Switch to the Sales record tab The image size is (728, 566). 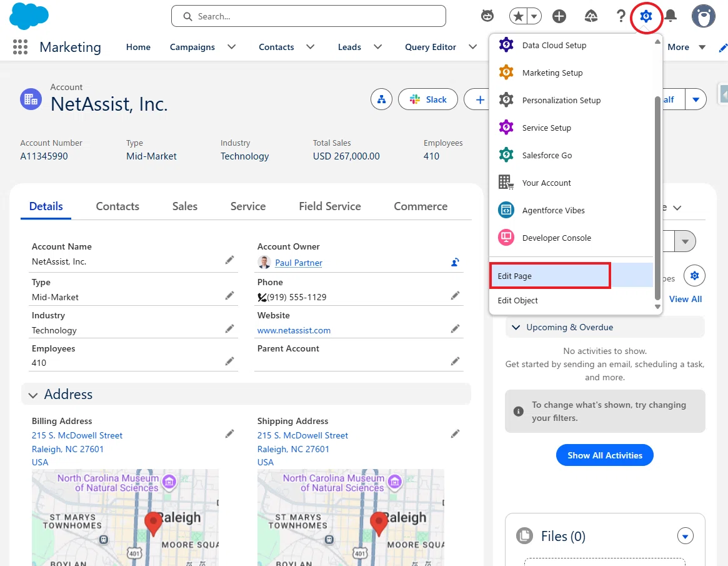point(185,206)
